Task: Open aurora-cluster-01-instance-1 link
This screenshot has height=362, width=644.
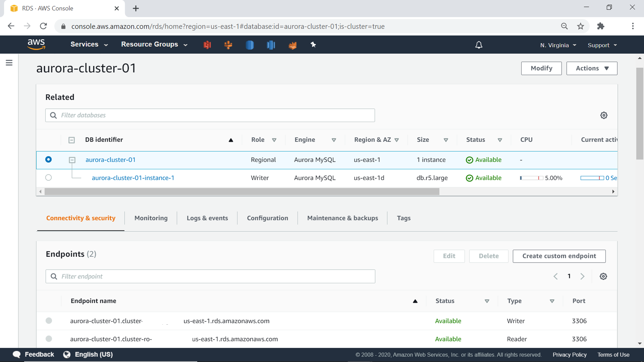Action: [x=133, y=178]
